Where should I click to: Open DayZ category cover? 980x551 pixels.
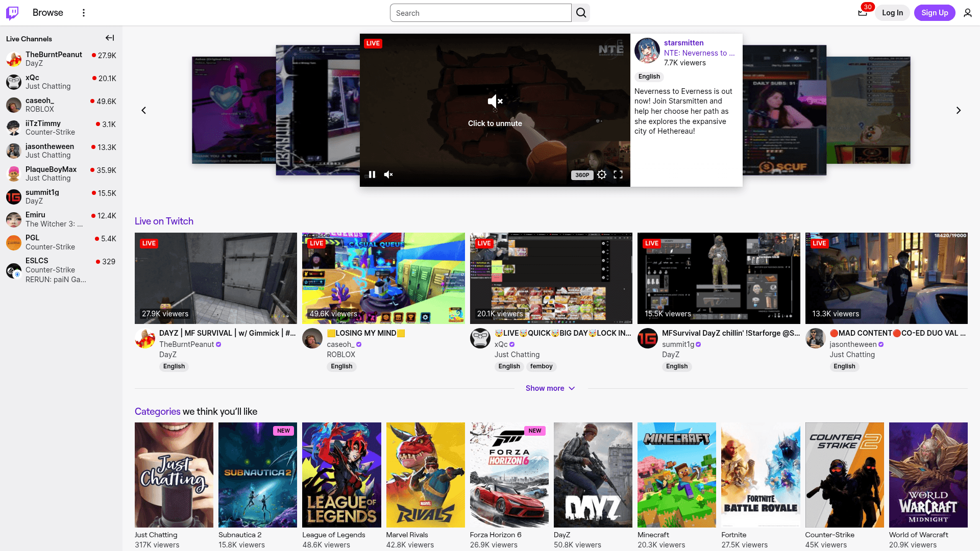tap(593, 475)
